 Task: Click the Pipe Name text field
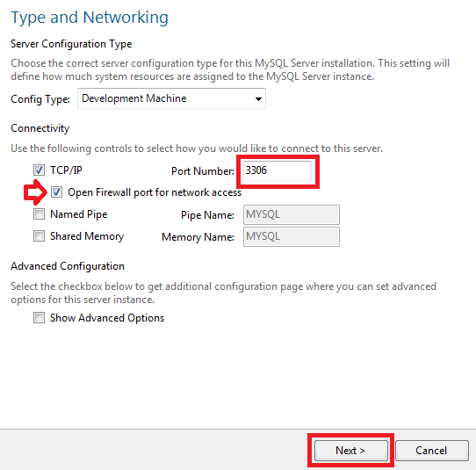(x=291, y=214)
